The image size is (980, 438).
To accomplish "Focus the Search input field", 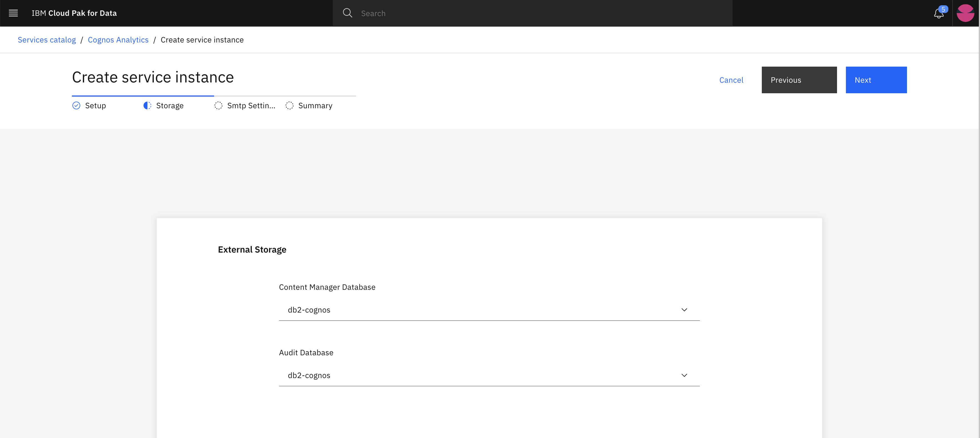I will [532, 13].
